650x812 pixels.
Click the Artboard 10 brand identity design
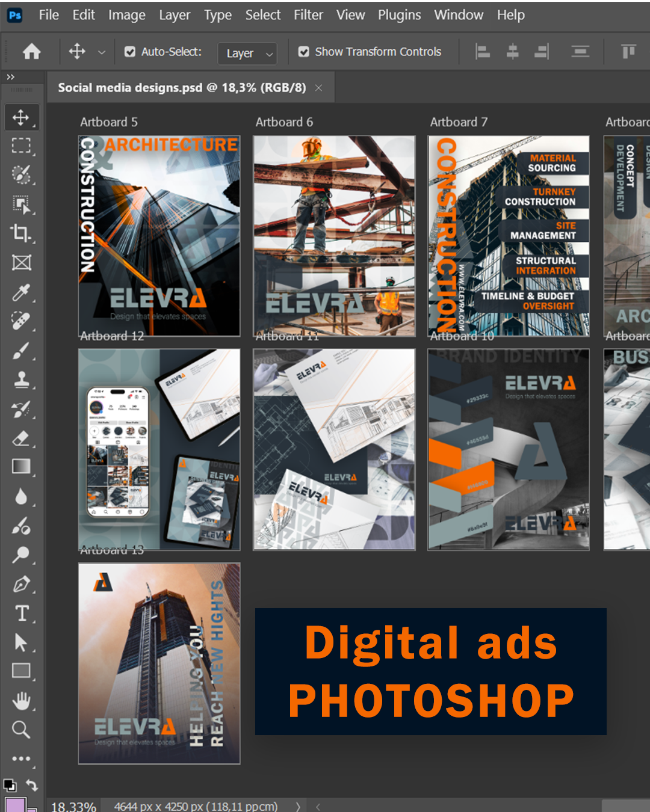pyautogui.click(x=509, y=449)
